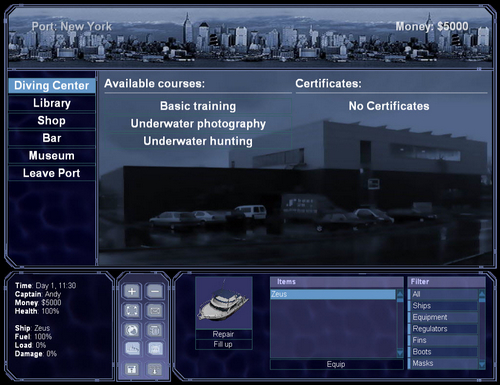The image size is (500, 385).
Task: Filter items by Masks
Action: [x=443, y=363]
